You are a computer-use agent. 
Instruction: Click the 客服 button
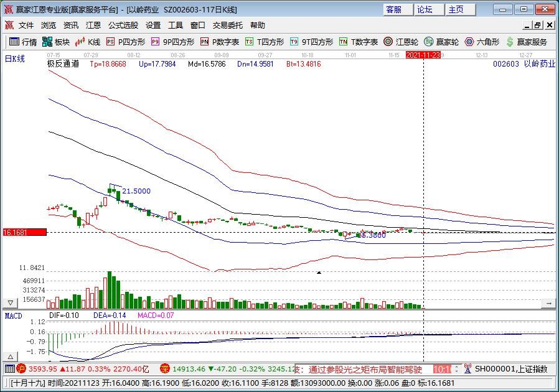click(x=398, y=9)
